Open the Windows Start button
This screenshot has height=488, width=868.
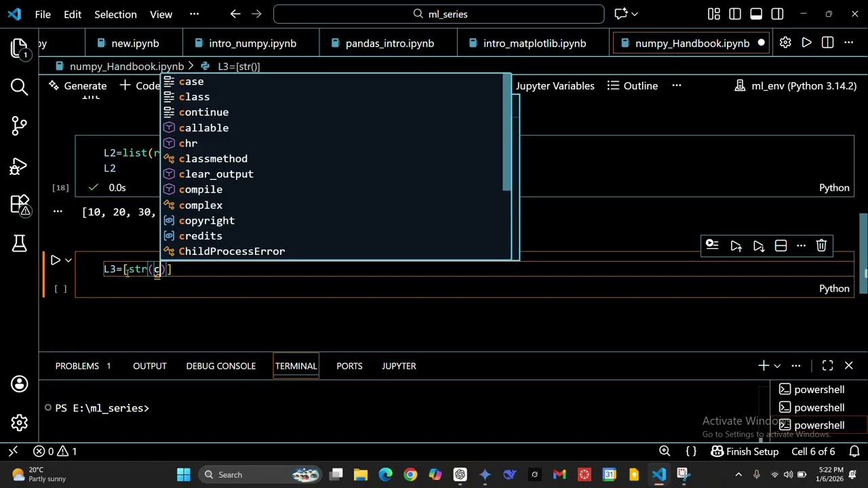[x=184, y=474]
